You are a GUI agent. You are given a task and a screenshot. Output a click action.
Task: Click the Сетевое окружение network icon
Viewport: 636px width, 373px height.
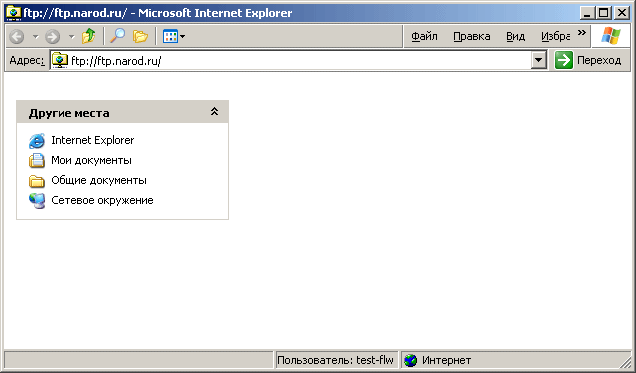pyautogui.click(x=37, y=201)
